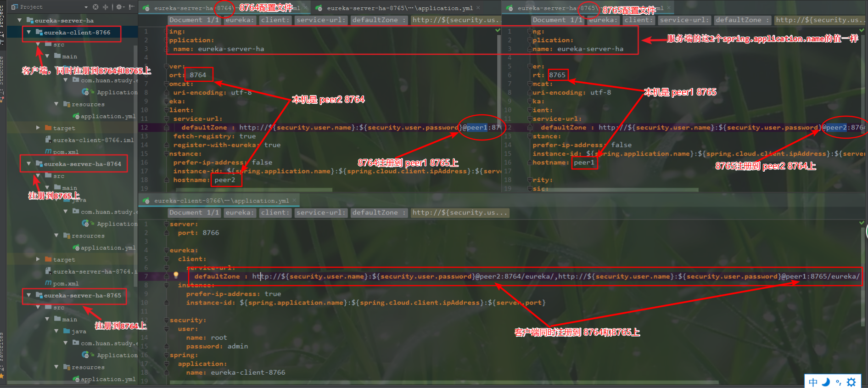Open the Favorites tool window tab
This screenshot has height=388, width=868.
[x=2, y=354]
